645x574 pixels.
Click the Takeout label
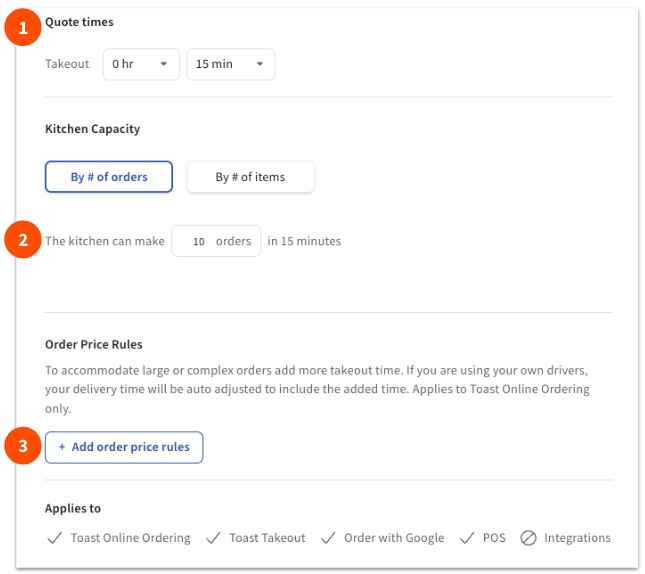pyautogui.click(x=67, y=64)
